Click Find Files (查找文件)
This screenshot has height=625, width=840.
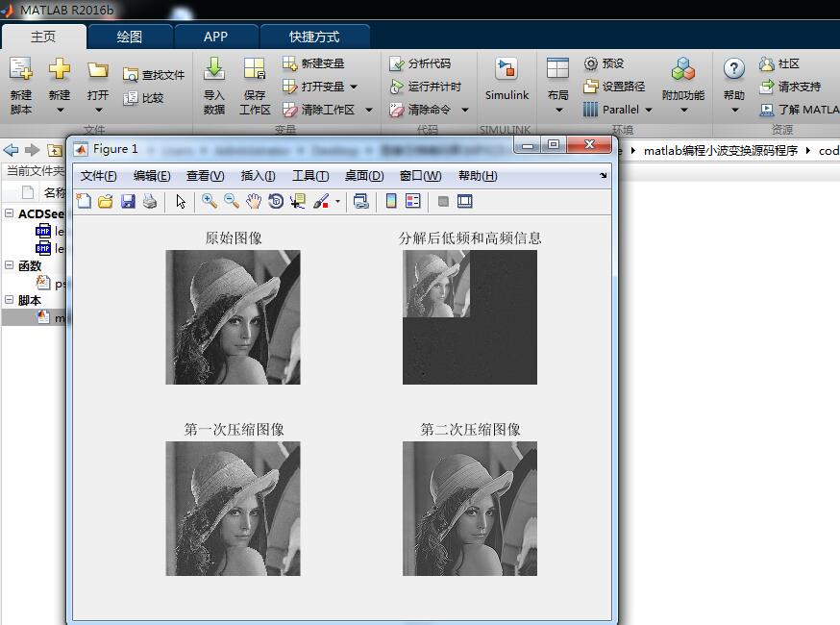pos(153,75)
